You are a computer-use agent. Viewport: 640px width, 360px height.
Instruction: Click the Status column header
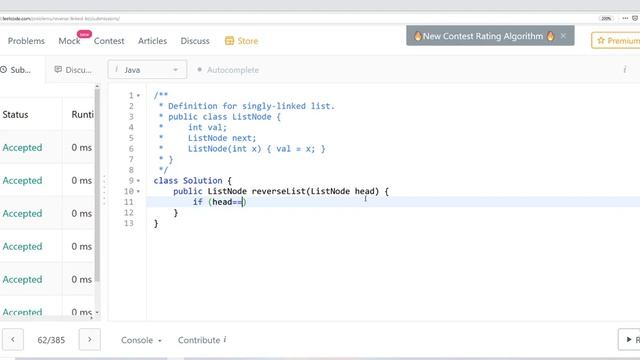[16, 115]
